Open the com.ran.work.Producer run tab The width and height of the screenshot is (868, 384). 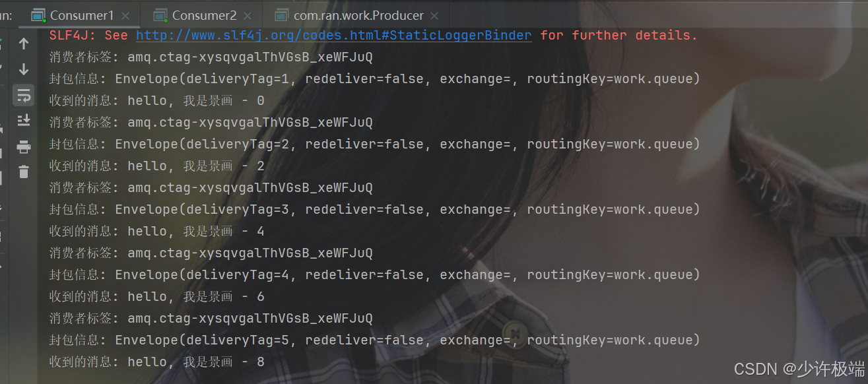pos(358,15)
